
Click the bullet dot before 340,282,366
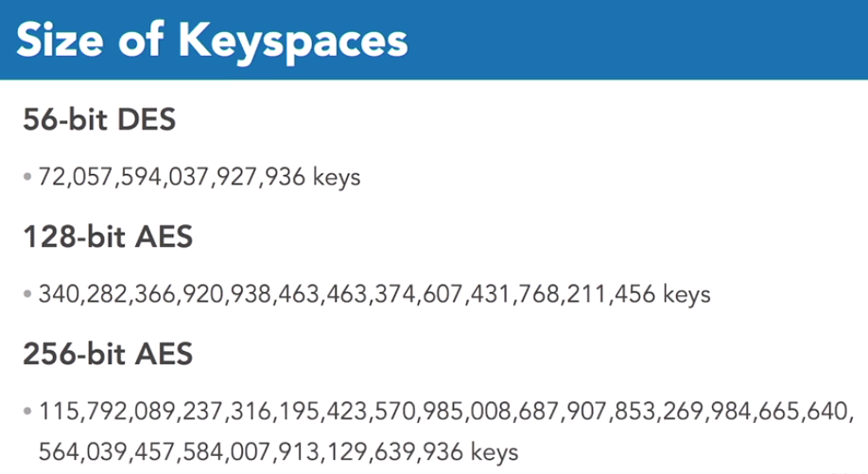(28, 294)
